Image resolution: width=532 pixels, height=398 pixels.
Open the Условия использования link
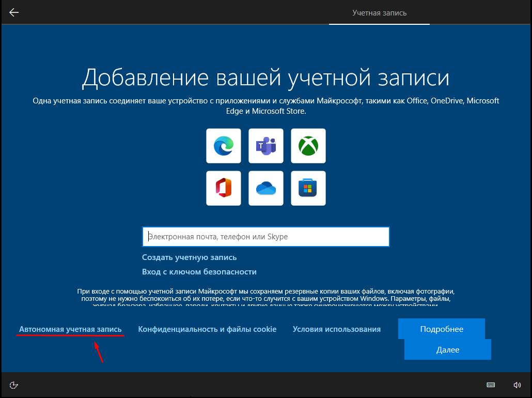click(x=337, y=329)
